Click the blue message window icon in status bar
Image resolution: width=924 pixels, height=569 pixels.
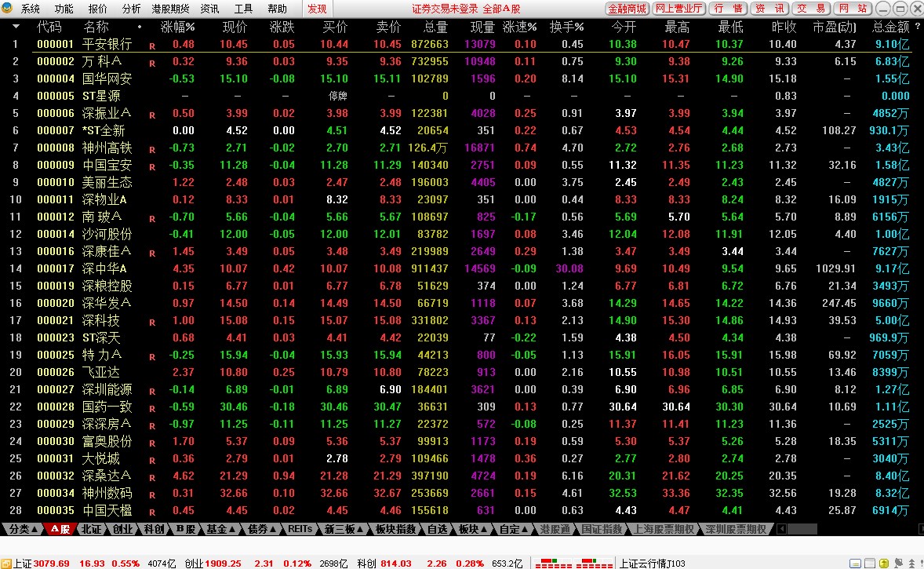click(855, 563)
